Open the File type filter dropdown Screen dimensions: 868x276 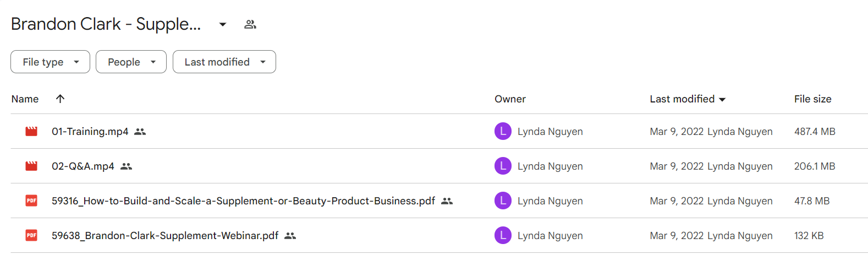[50, 62]
